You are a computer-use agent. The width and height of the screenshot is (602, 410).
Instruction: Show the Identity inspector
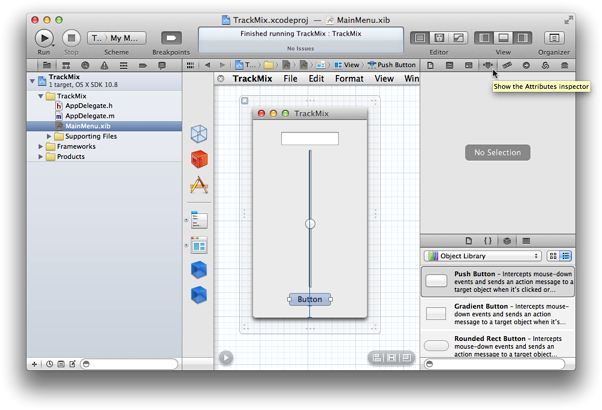(468, 65)
